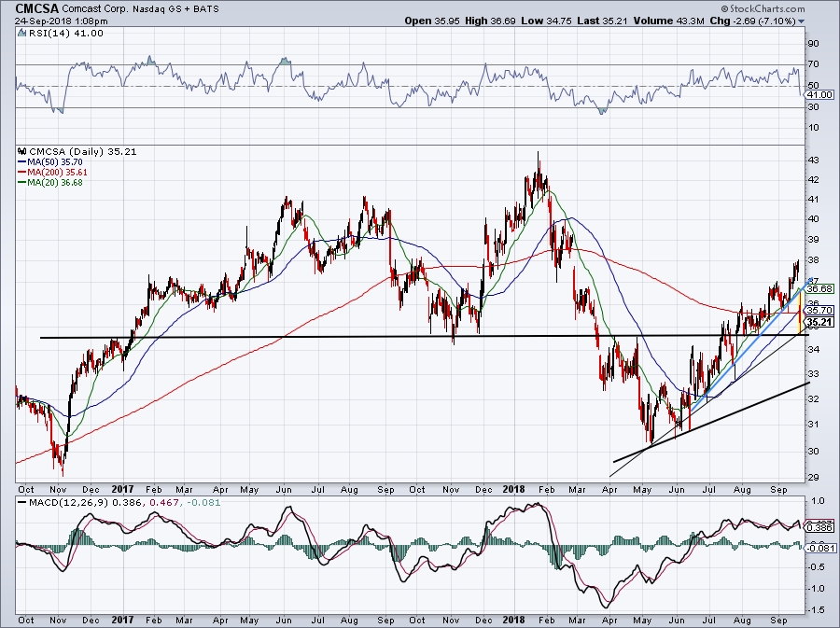
Task: Click the 'Last 35.21' quote value
Action: pos(602,21)
